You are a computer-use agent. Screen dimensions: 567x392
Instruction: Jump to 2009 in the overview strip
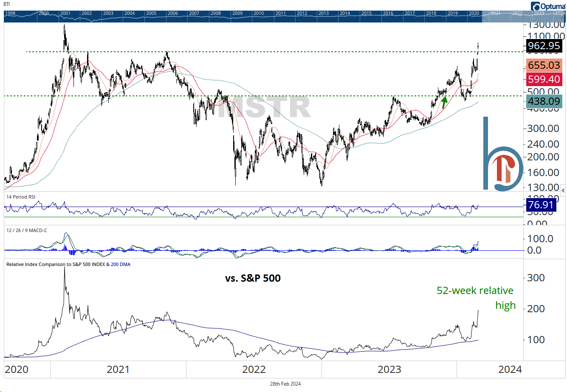(237, 13)
